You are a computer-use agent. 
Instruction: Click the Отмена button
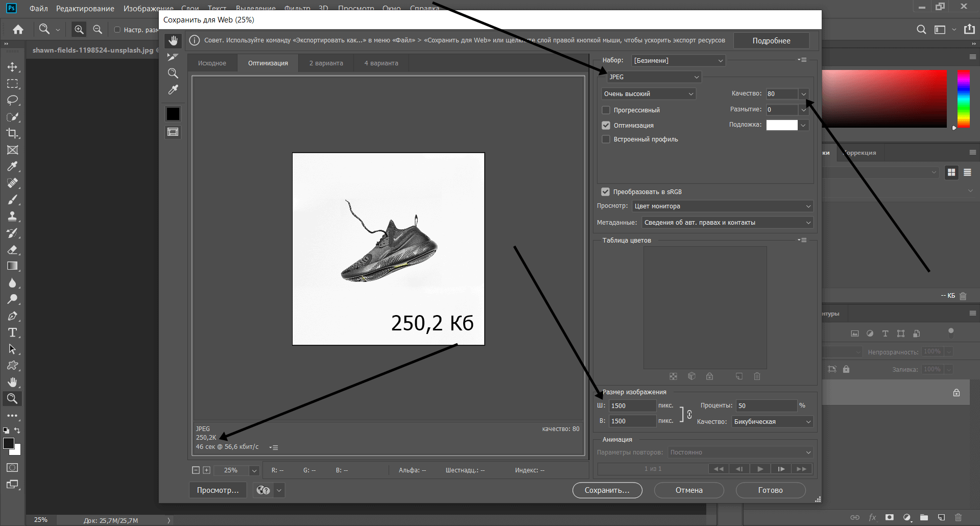click(689, 490)
